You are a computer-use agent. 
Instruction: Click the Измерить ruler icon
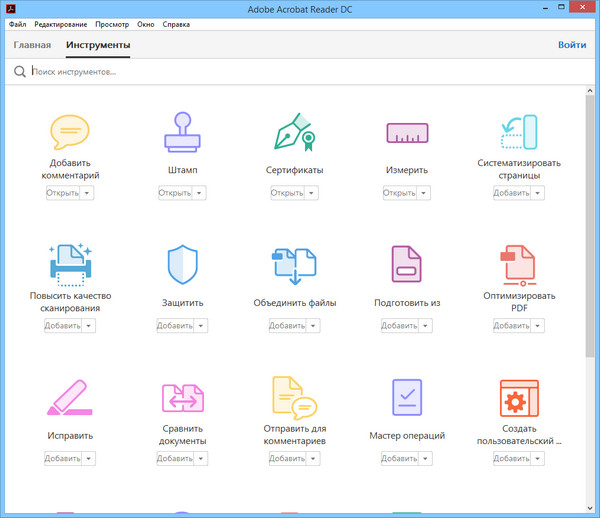407,133
